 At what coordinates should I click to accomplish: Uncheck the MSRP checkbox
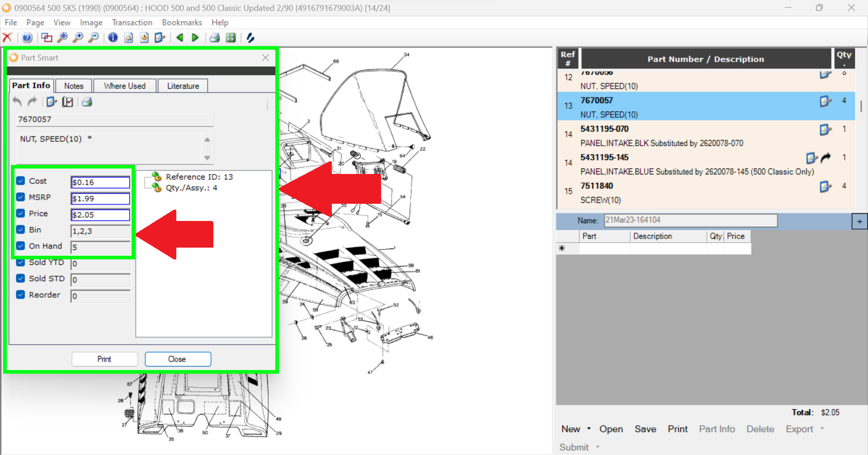coord(20,197)
